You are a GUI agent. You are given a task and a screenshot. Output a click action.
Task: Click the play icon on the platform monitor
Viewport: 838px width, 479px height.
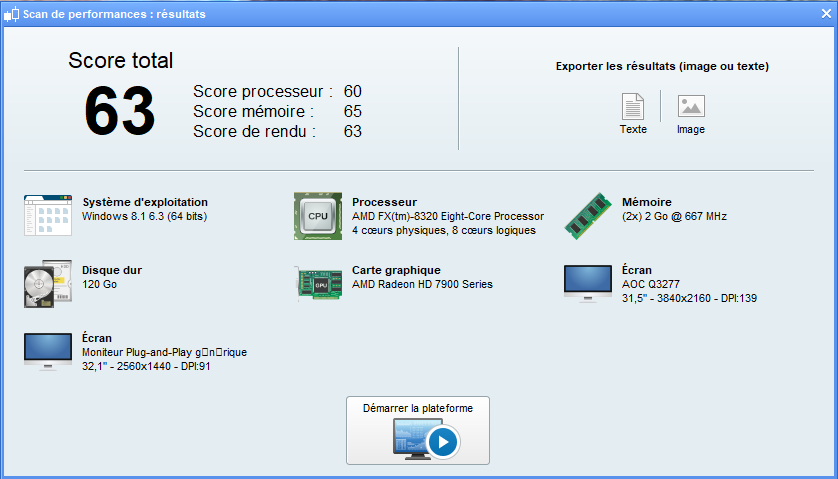pyautogui.click(x=443, y=442)
